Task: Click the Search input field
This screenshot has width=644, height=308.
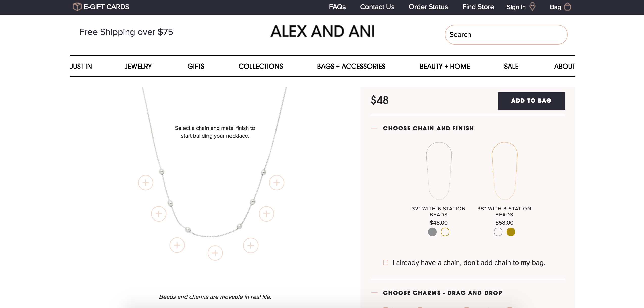Action: click(506, 35)
